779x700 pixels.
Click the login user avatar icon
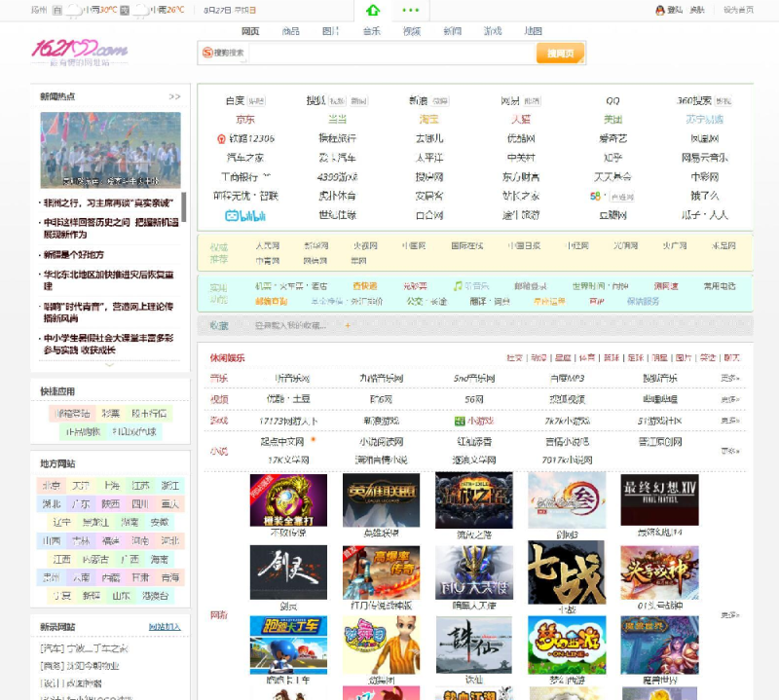(x=660, y=10)
